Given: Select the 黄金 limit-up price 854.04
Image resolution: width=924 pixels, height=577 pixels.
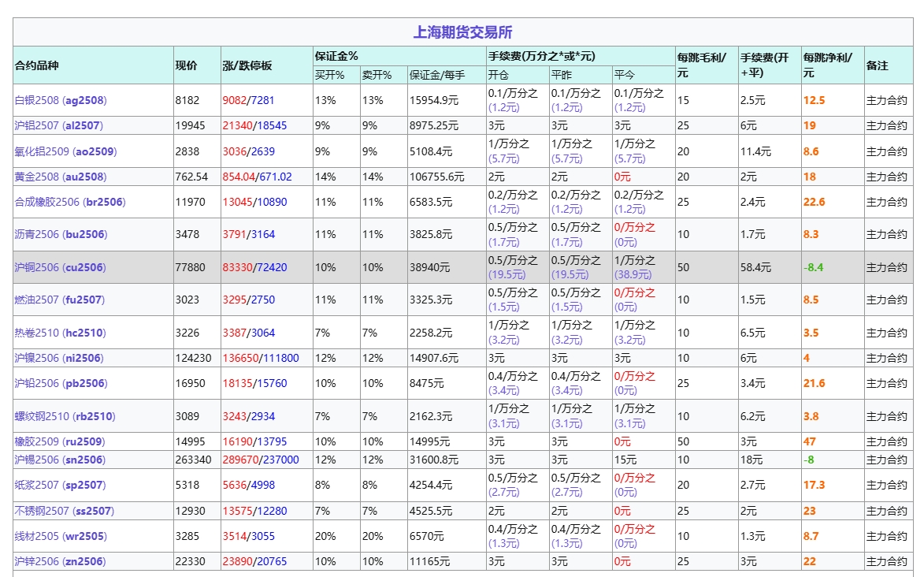Looking at the screenshot, I should pos(239,177).
